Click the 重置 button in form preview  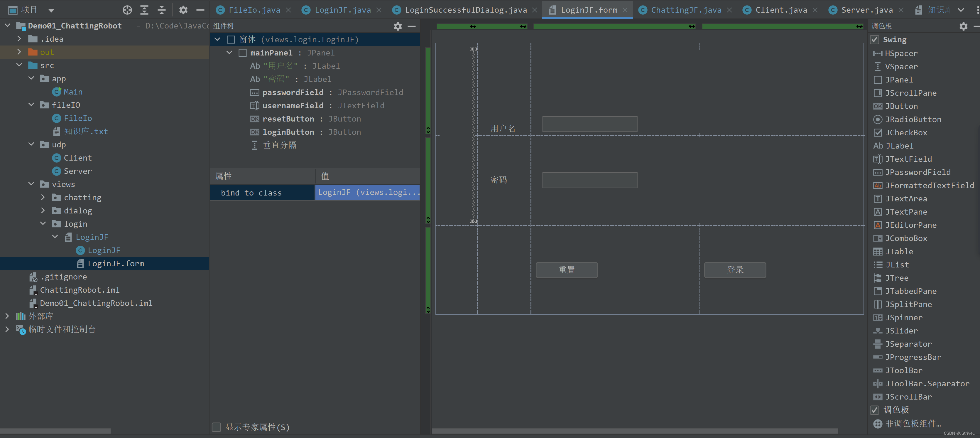tap(566, 270)
